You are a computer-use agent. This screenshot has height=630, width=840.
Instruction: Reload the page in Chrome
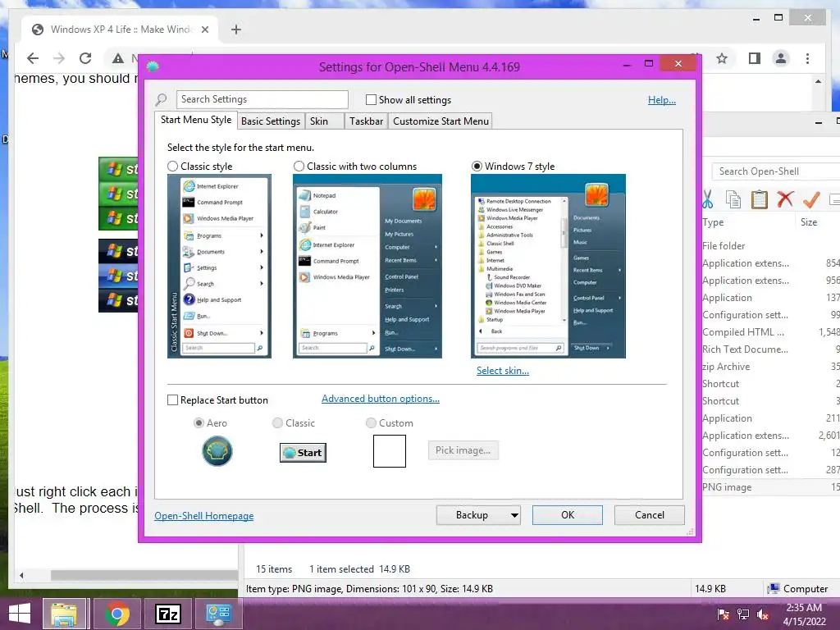85,58
